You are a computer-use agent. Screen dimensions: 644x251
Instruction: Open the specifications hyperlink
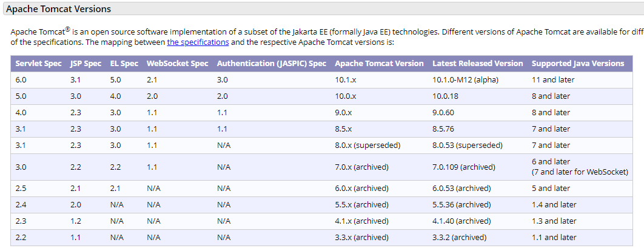coord(198,42)
